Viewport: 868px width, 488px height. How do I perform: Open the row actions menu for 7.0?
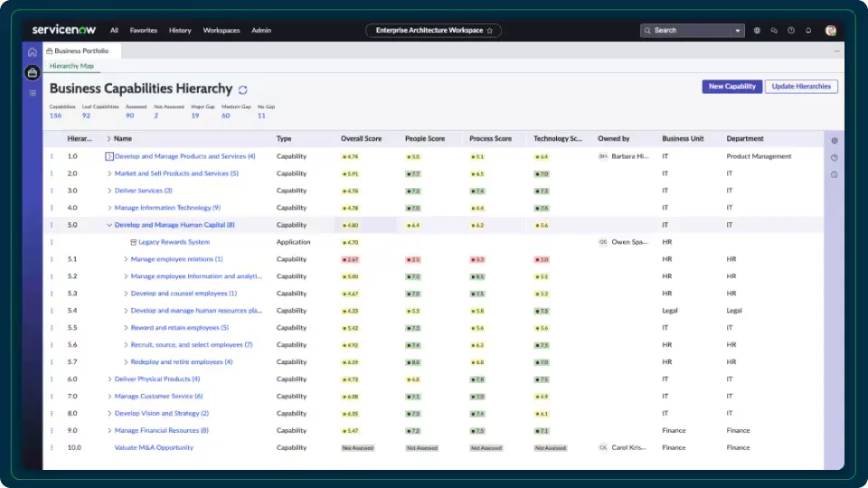click(x=52, y=396)
